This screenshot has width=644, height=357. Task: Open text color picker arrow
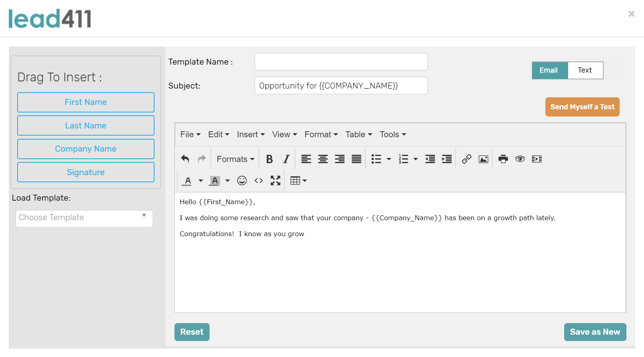pyautogui.click(x=201, y=181)
